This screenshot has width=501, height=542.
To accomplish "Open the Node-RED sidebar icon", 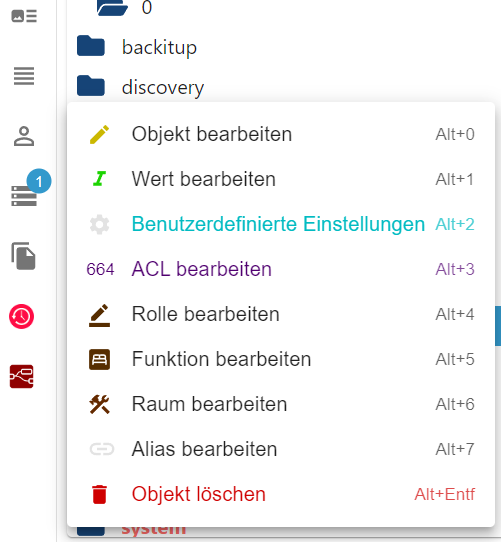I will click(x=21, y=376).
